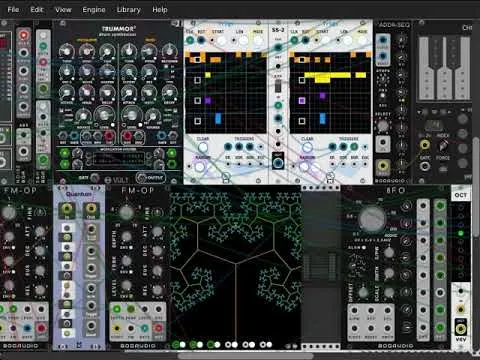The image size is (480, 360).
Task: Click the LEN knob on left grid sequencer
Action: [243, 40]
